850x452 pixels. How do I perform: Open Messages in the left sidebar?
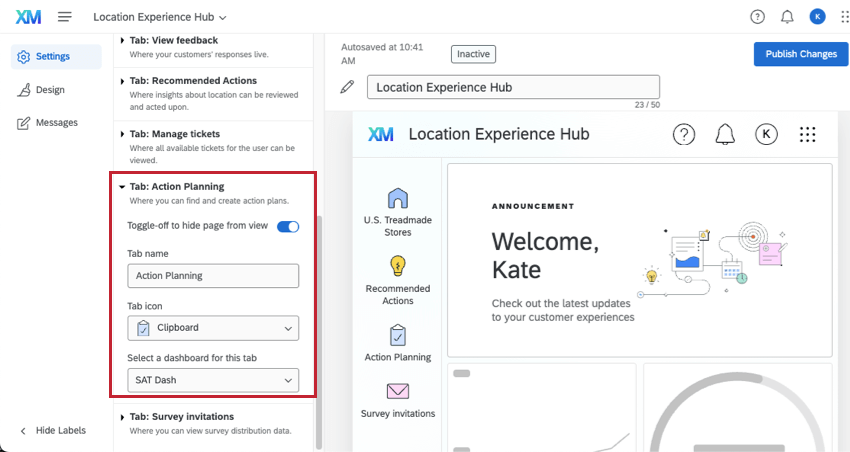[x=48, y=123]
